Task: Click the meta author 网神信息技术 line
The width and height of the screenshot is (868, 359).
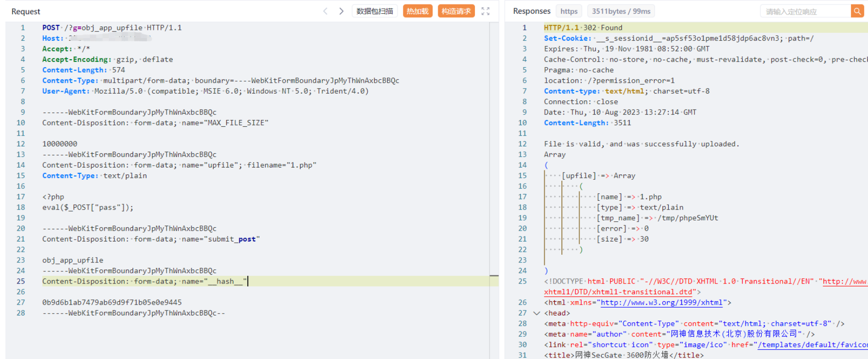Action: click(x=679, y=334)
